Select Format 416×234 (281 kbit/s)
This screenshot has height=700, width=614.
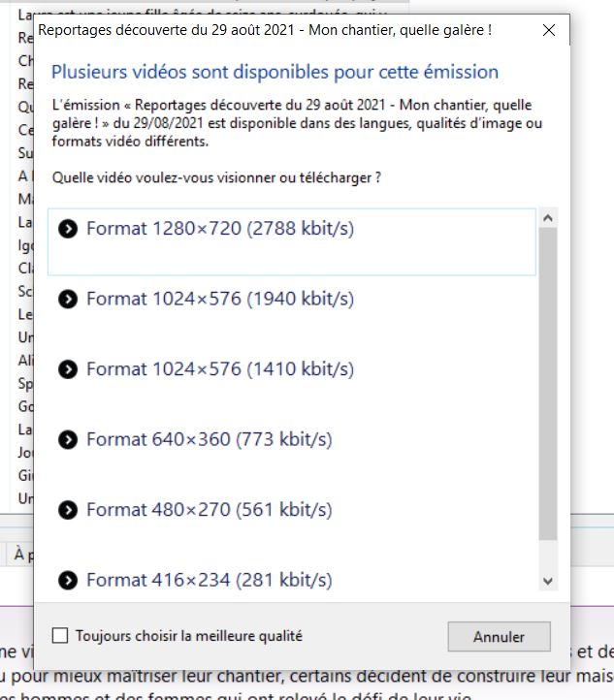(x=292, y=581)
